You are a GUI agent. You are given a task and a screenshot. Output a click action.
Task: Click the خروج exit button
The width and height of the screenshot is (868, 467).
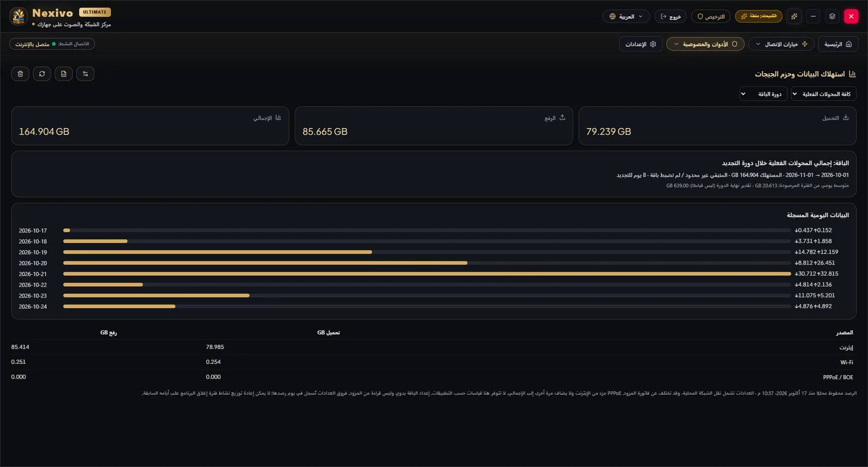click(x=671, y=16)
